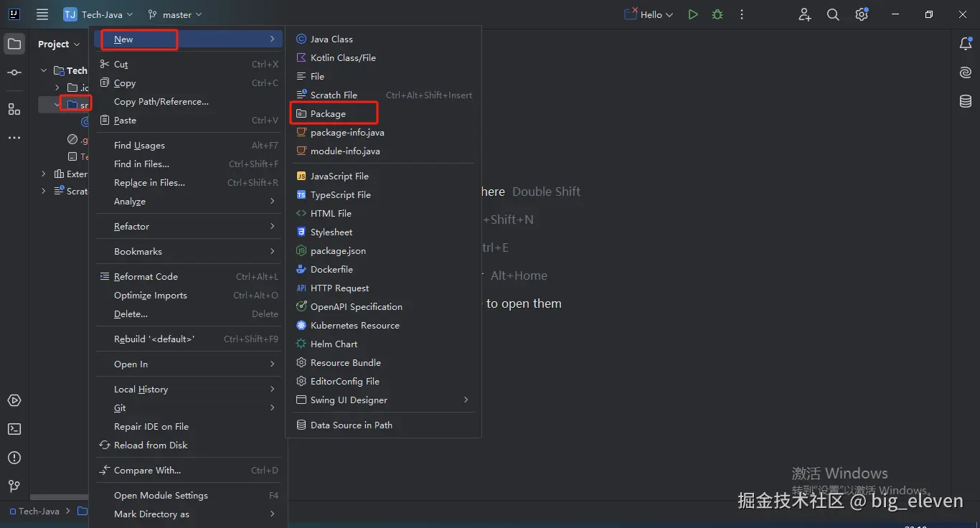Expand the Bookmarks submenu
This screenshot has width=980, height=528.
(189, 251)
